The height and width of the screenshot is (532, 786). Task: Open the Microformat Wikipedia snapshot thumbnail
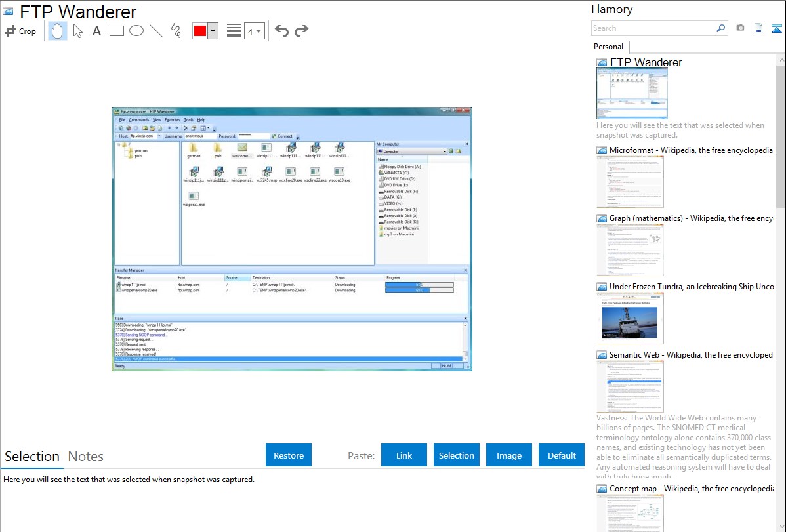[630, 182]
